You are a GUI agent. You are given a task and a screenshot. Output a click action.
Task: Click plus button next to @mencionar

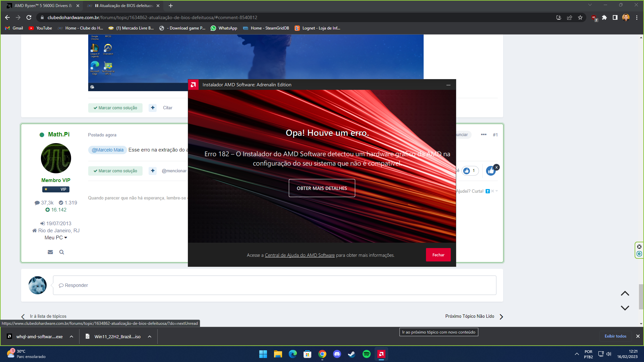click(153, 171)
